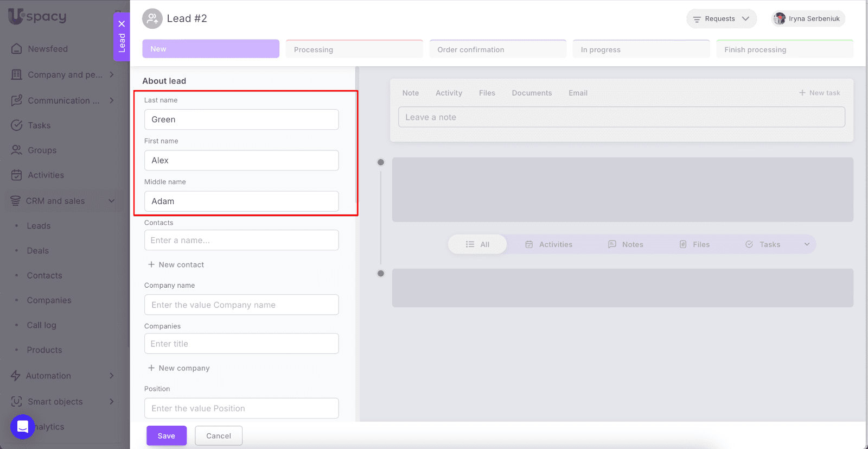
Task: Add a New company link
Action: 179,368
